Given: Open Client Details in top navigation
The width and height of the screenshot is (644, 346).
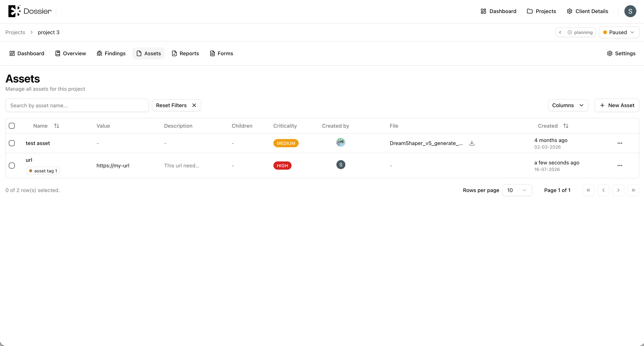Looking at the screenshot, I should click(x=587, y=11).
